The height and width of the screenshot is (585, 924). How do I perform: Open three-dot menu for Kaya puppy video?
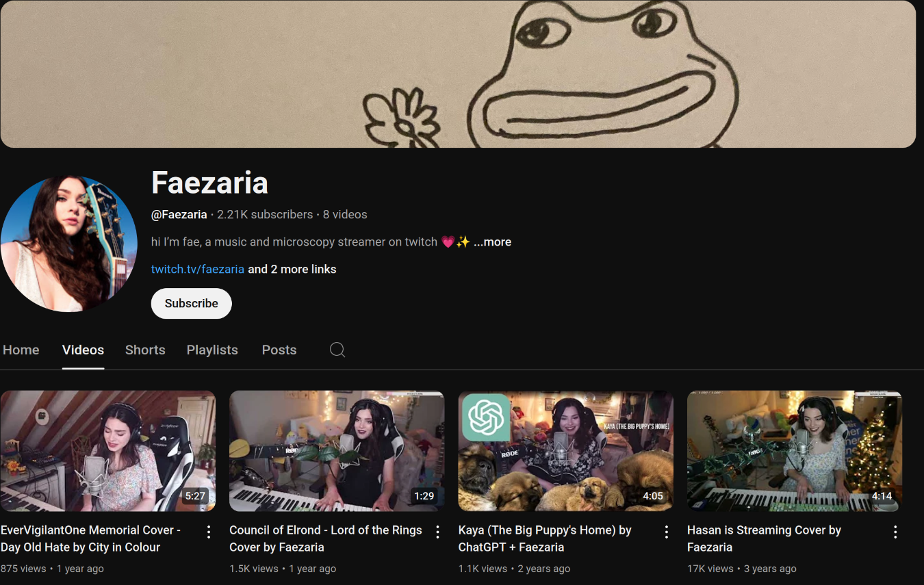667,532
